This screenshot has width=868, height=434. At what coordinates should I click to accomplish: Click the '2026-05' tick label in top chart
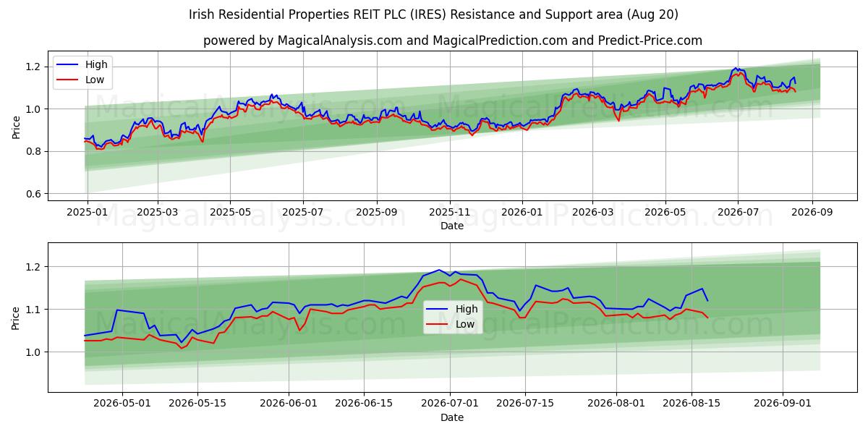pyautogui.click(x=665, y=212)
